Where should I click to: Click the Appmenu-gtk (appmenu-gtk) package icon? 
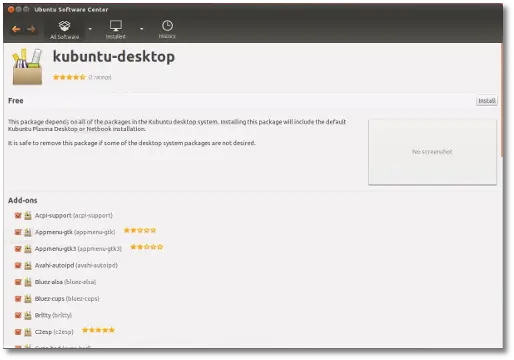(x=28, y=232)
